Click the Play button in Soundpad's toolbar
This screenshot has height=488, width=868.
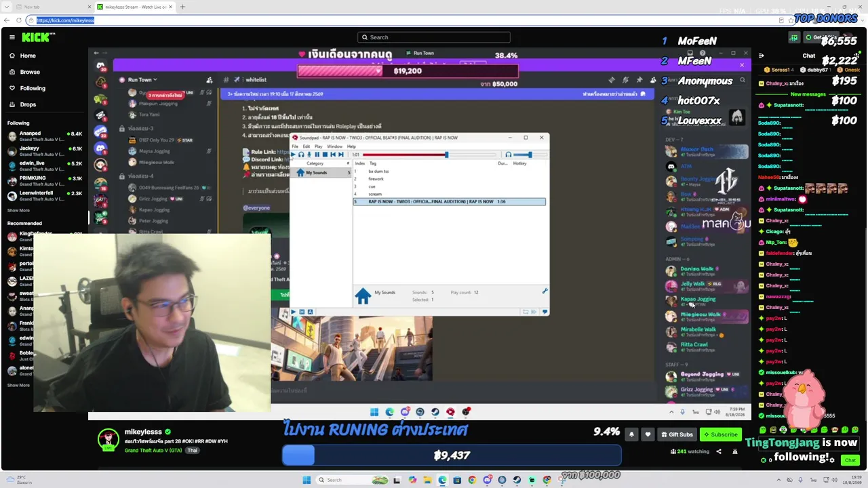[x=293, y=155]
